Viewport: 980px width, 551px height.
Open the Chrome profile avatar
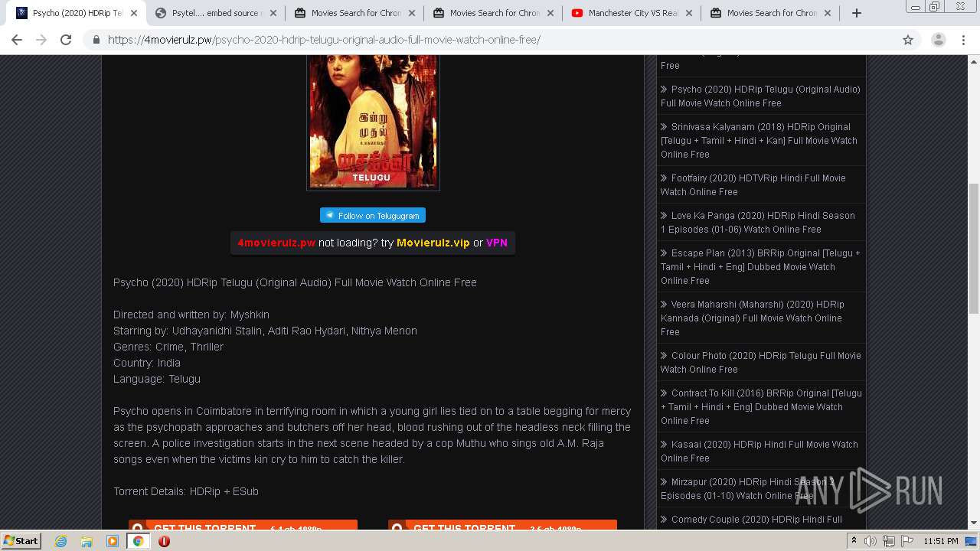[938, 40]
